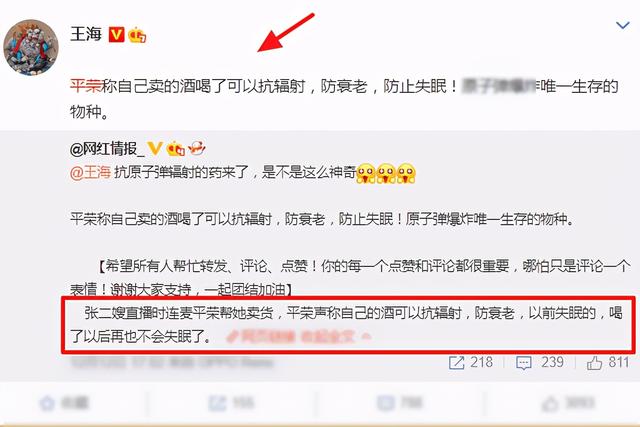Open comments on the quoted post showing 239
The image size is (640, 427).
(x=540, y=362)
